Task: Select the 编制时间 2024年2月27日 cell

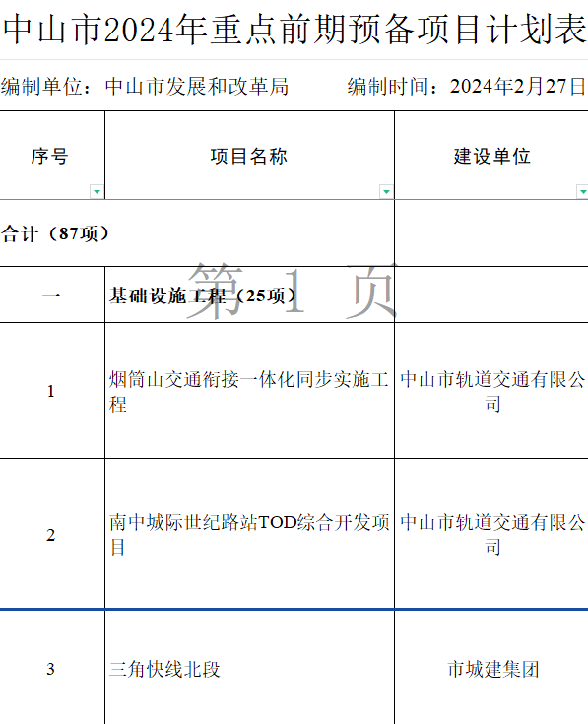Action: [x=467, y=87]
